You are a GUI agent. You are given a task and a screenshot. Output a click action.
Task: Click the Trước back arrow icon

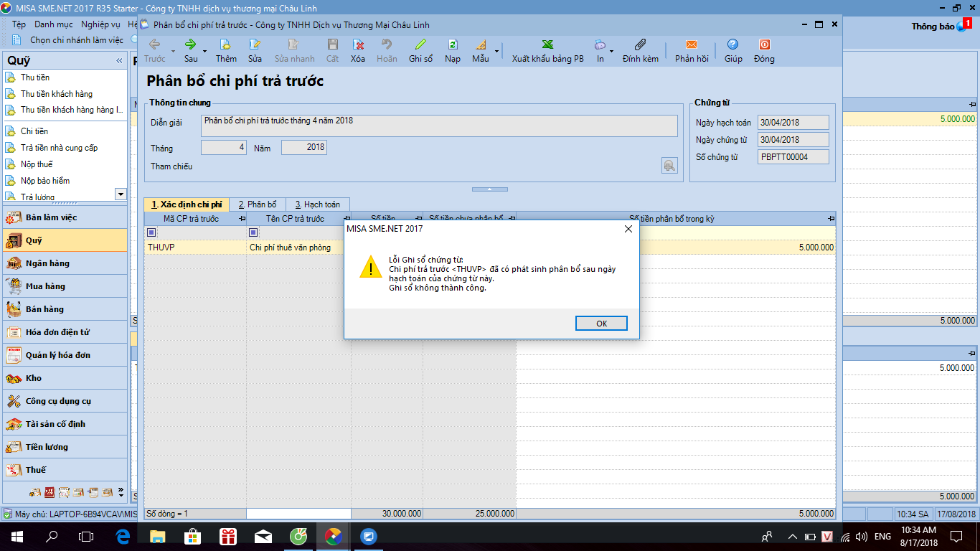coord(154,45)
